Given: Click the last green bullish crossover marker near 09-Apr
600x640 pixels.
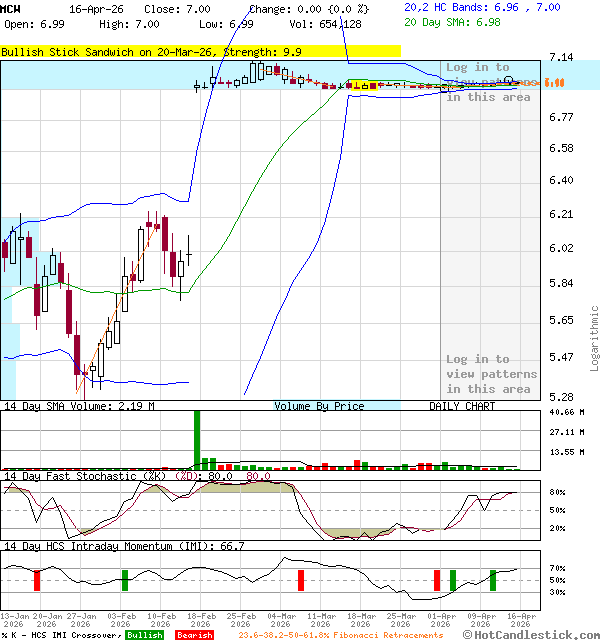Looking at the screenshot, I should 493,580.
